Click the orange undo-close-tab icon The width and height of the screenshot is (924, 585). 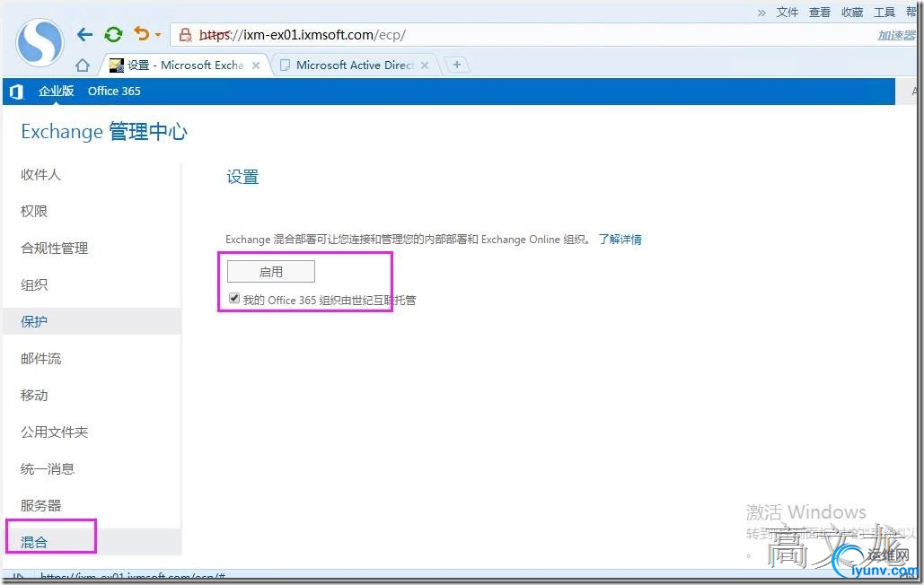(142, 33)
